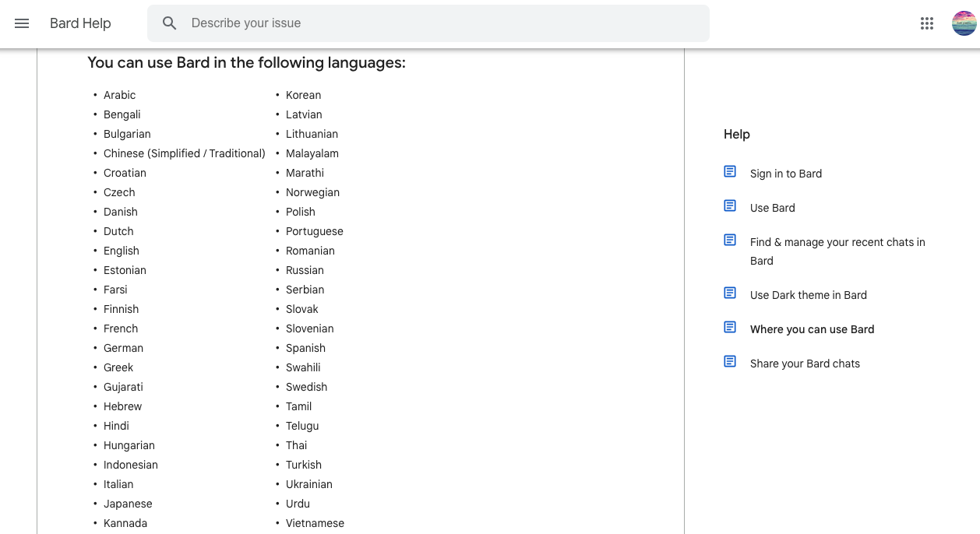This screenshot has height=534, width=980.
Task: Select the Farsi list item
Action: 115,290
